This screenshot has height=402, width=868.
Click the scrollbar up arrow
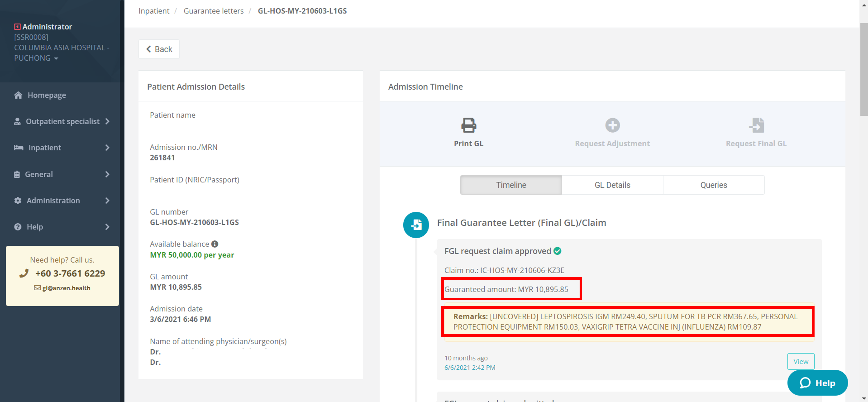[x=864, y=5]
